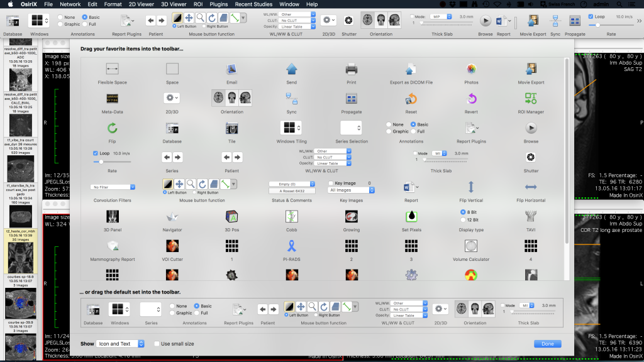
Task: Enable the Use small size checkbox
Action: (x=157, y=344)
